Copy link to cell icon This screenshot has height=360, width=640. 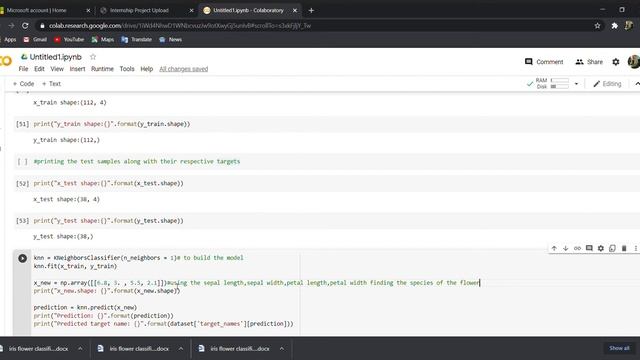(577, 248)
